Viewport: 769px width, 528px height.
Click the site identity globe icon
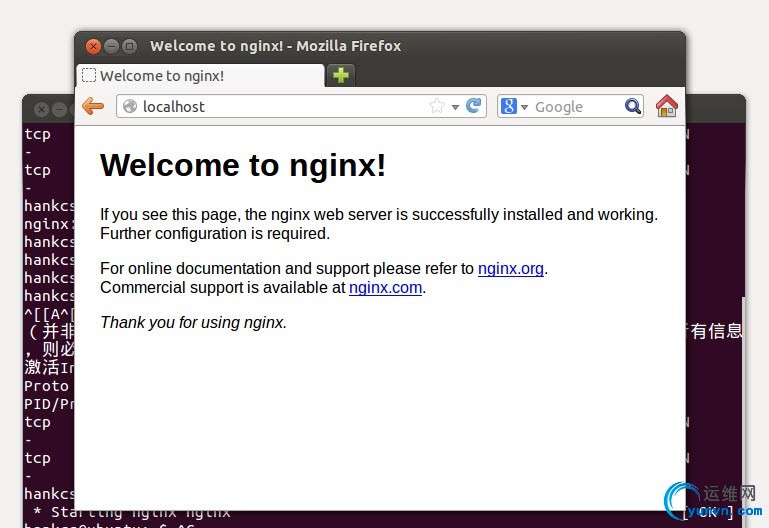(x=130, y=106)
